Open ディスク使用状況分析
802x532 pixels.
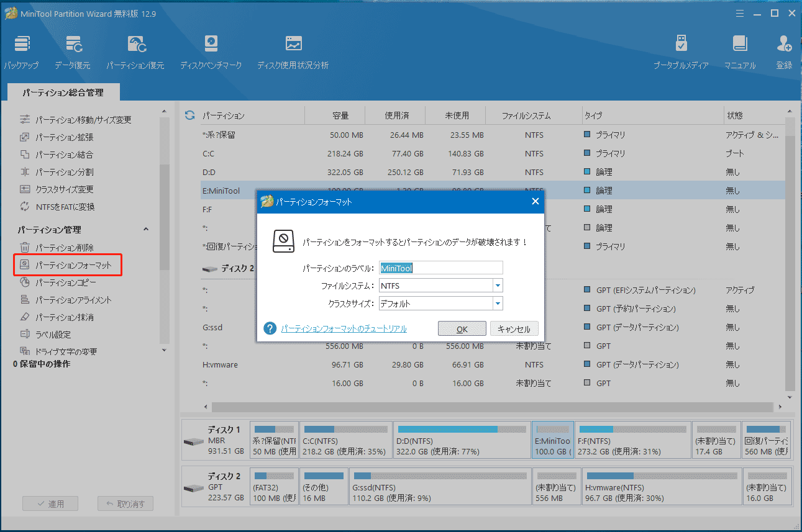click(x=293, y=52)
